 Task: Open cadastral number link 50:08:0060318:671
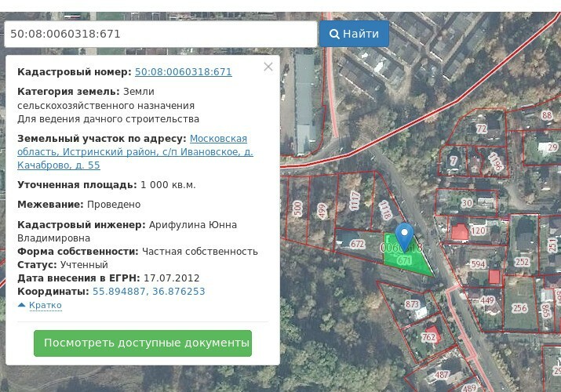pyautogui.click(x=183, y=72)
